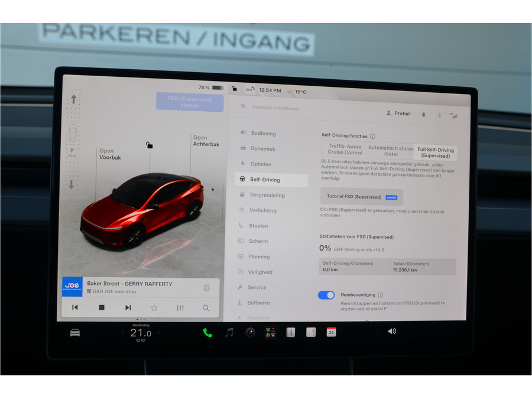Select Automatisch sturen (bèta) option
Screen dimensions: 532x399
(x=391, y=151)
